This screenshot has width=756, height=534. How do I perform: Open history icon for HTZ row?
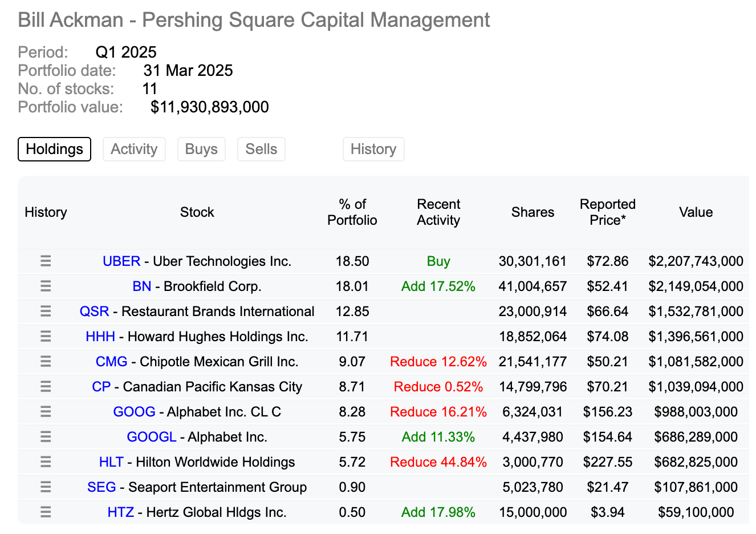tap(46, 512)
